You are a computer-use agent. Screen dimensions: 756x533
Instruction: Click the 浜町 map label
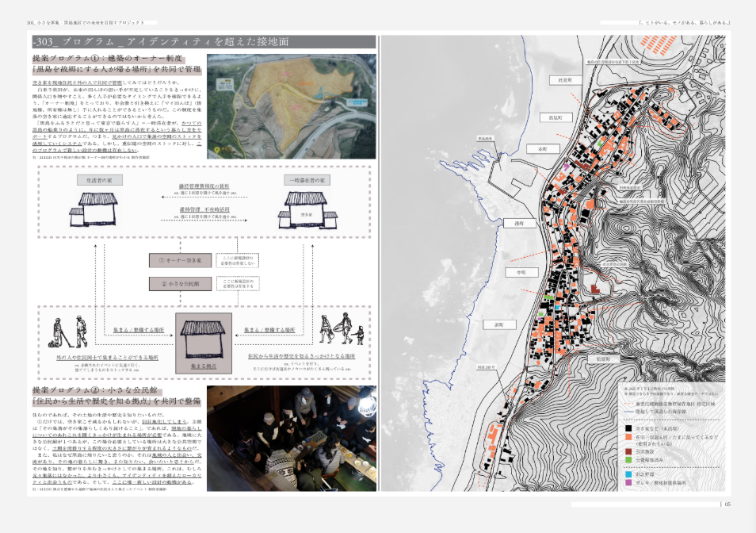point(498,324)
